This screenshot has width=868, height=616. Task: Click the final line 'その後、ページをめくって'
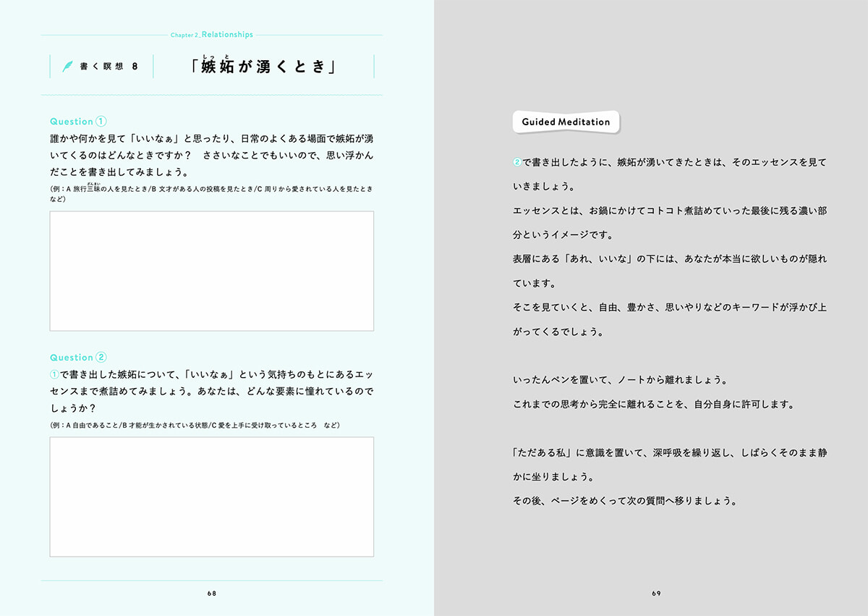tap(624, 501)
